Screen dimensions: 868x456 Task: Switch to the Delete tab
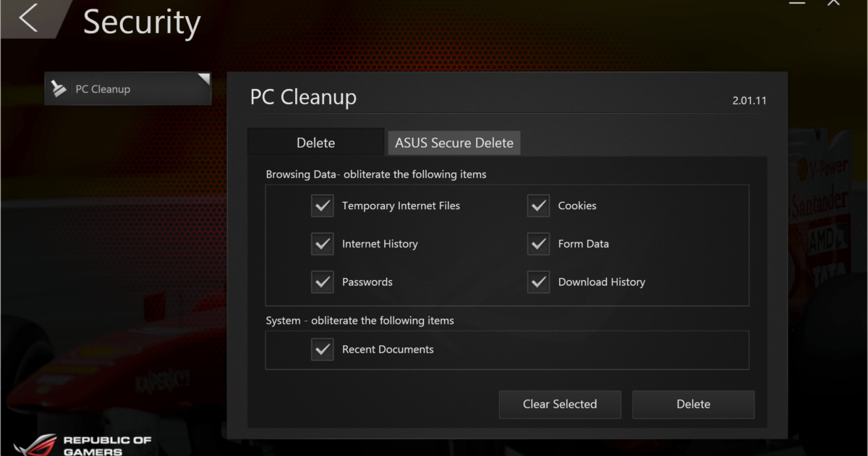coord(315,143)
